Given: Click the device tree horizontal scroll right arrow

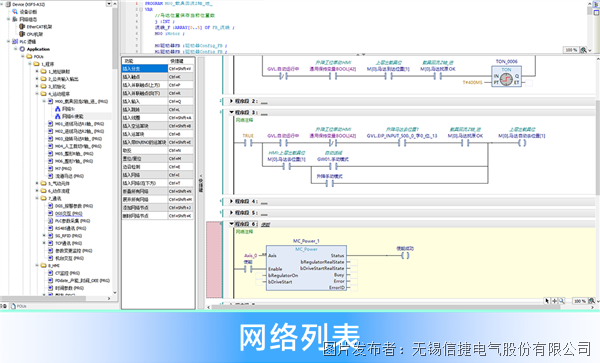Looking at the screenshot, I should pos(109,298).
